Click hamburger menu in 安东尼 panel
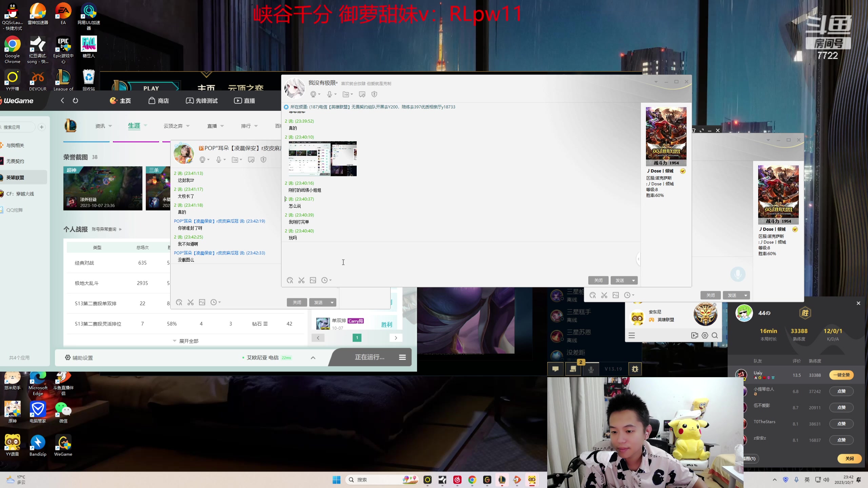The height and width of the screenshot is (488, 868). pyautogui.click(x=632, y=335)
